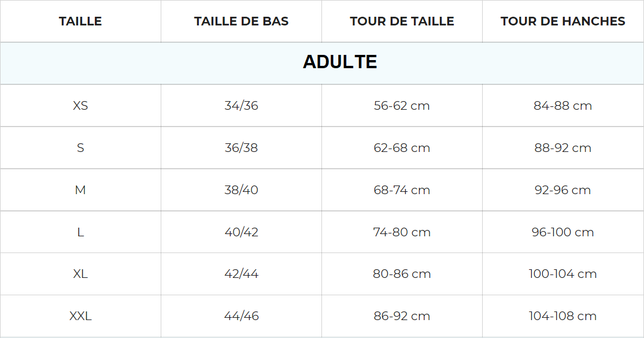
Task: Click the TOUR DE TAILLE header
Action: [x=402, y=21]
